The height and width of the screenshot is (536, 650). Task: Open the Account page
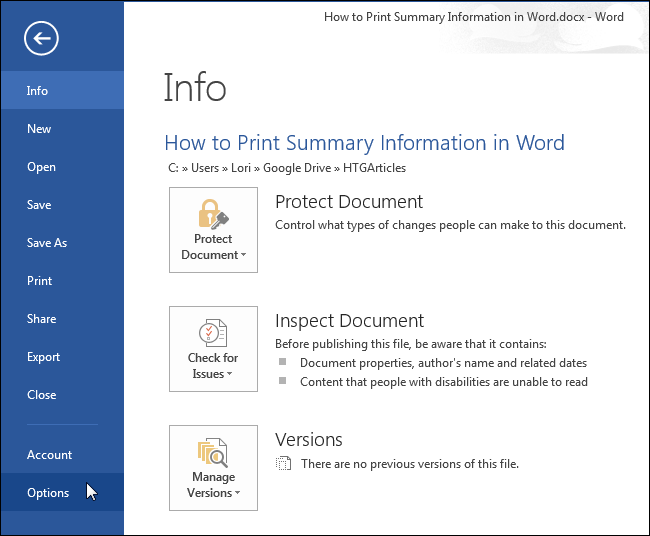62,455
